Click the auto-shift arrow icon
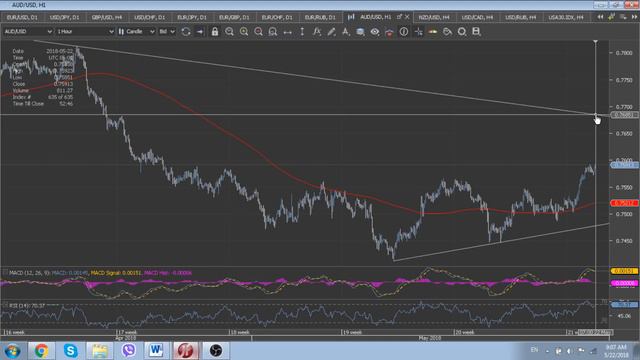 pos(200,31)
